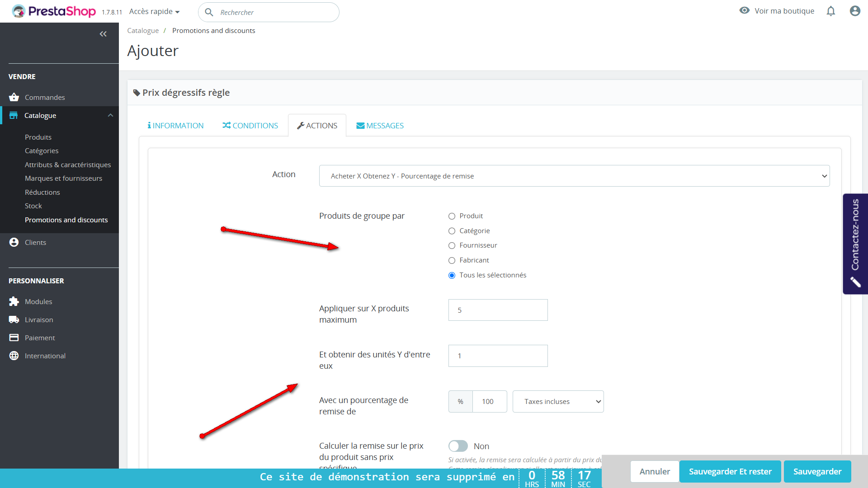Click the Livraison truck icon

(x=14, y=319)
